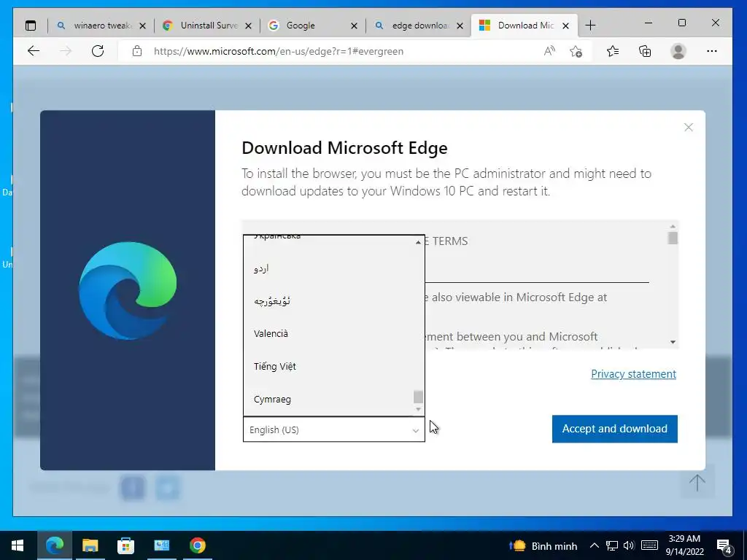This screenshot has width=747, height=560.
Task: Open File Explorer from taskbar
Action: pos(90,545)
